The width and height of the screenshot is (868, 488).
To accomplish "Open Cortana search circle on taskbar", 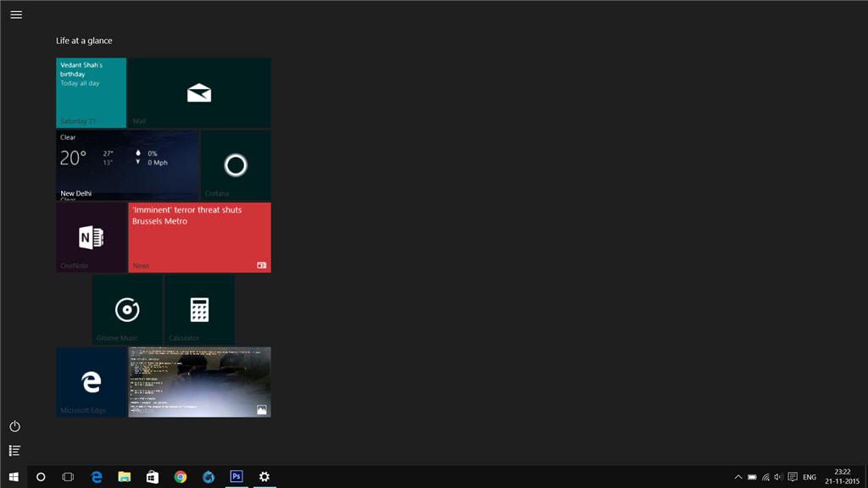I will [41, 477].
